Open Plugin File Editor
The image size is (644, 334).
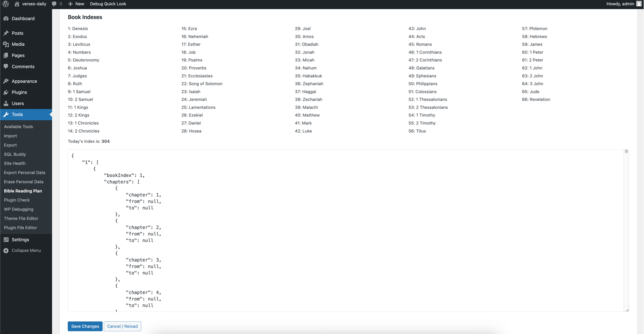pos(20,228)
